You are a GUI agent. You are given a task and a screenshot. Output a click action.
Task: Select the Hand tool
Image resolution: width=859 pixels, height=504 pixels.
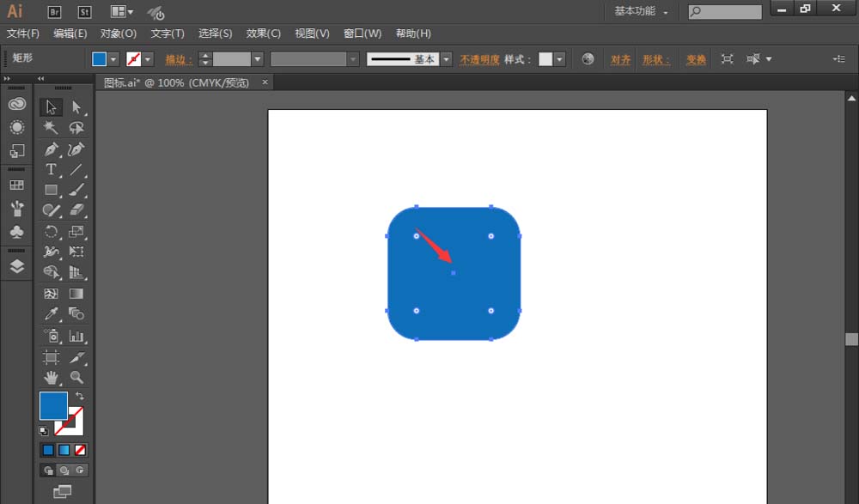point(51,377)
